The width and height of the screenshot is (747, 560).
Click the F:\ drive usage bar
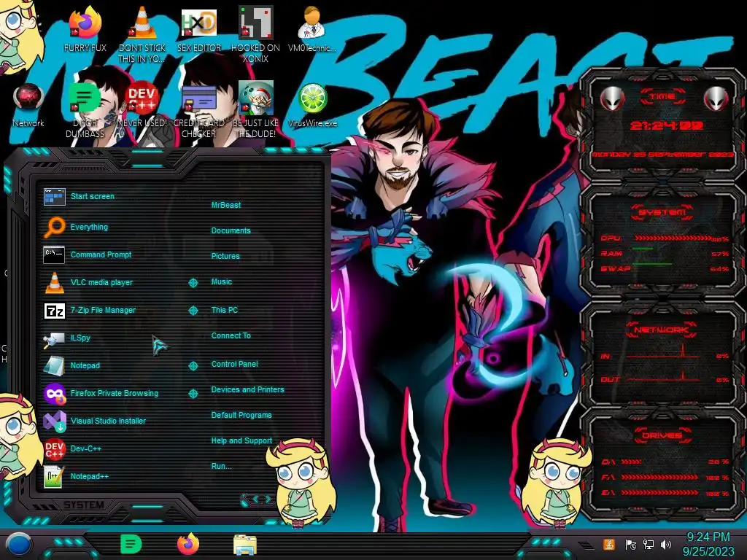click(x=659, y=477)
